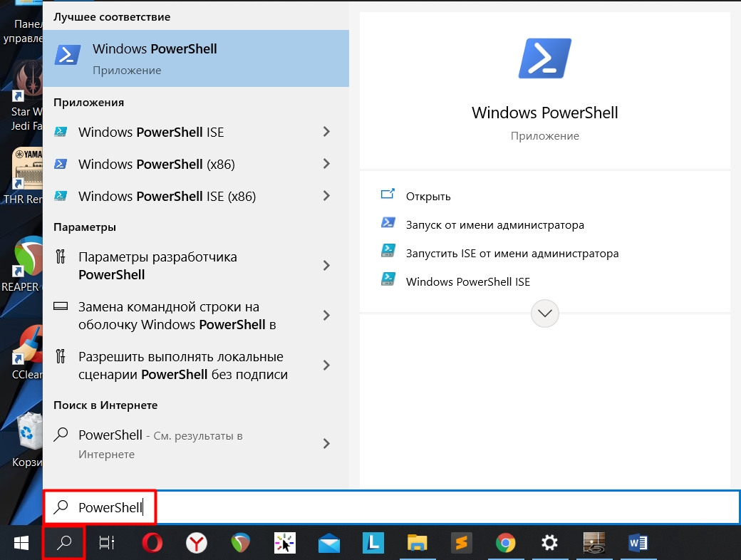Click the Windows PowerShell (x86) row icon

[x=61, y=163]
